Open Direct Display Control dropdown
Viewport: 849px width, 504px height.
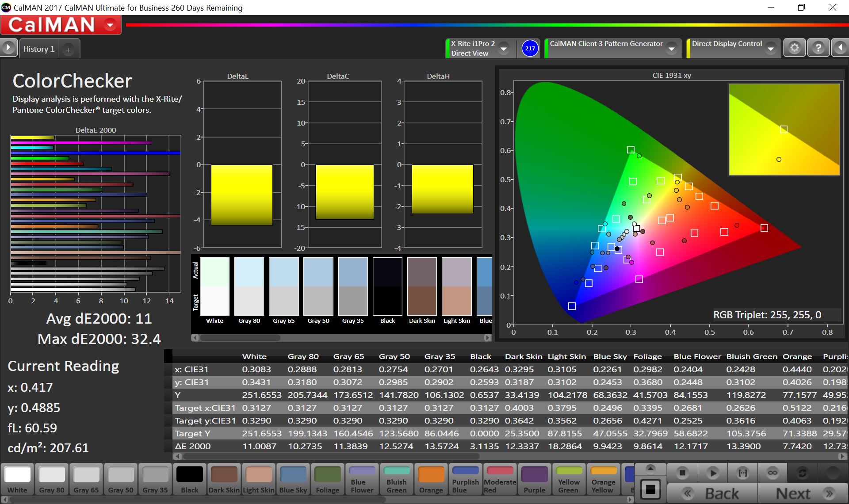(771, 49)
